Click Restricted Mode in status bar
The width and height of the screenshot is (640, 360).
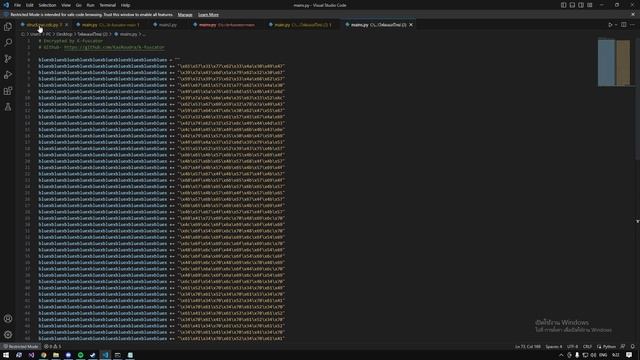[x=21, y=347]
